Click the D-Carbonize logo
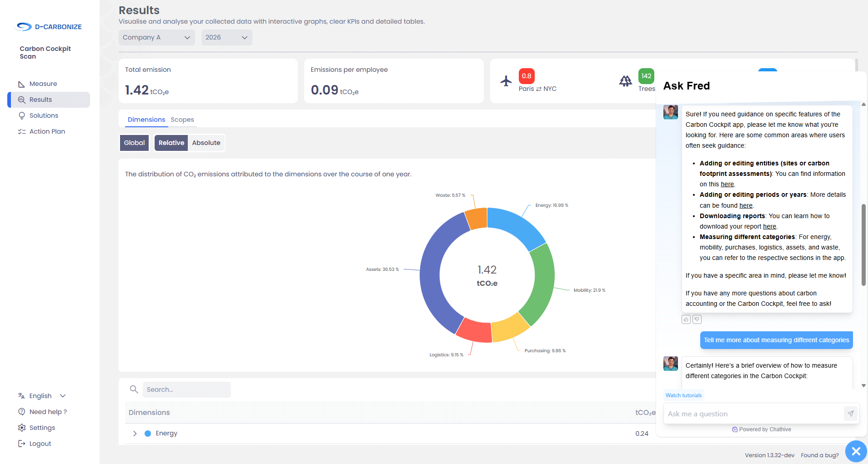Viewport: 868px width, 464px height. (x=49, y=27)
